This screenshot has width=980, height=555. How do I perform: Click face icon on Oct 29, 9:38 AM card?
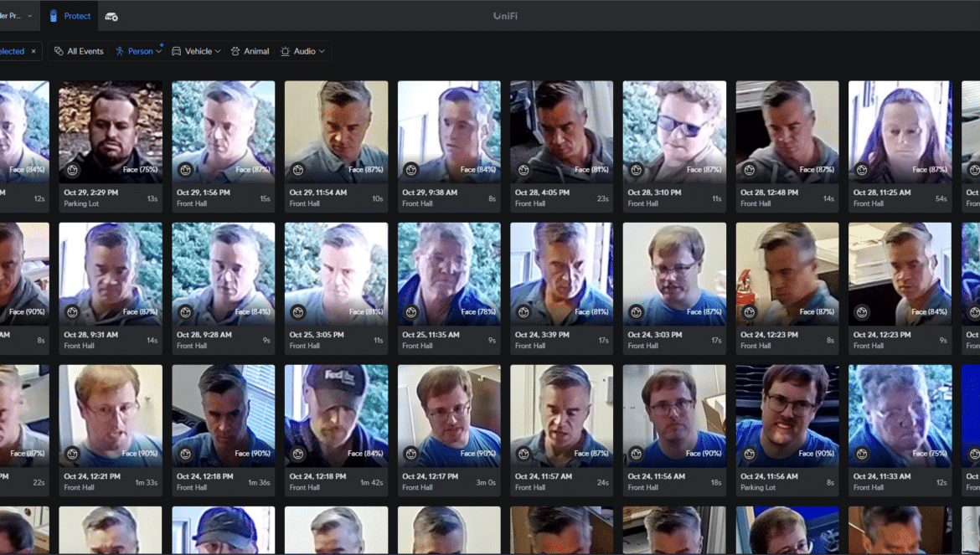pyautogui.click(x=410, y=170)
